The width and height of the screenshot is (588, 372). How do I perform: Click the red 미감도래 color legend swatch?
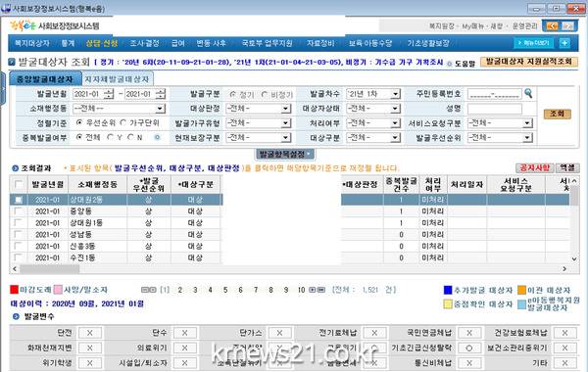pyautogui.click(x=15, y=290)
